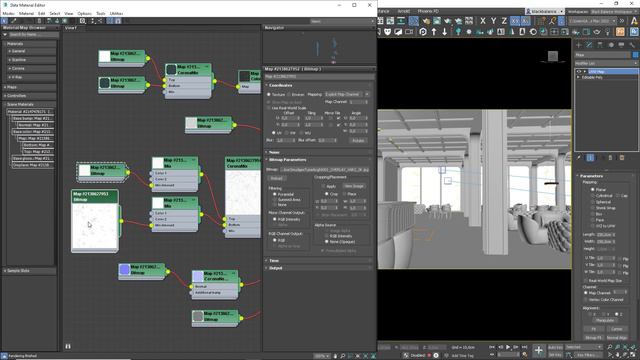This screenshot has width=640, height=360.
Task: Collapse the Scene Materials category
Action: pos(29,104)
